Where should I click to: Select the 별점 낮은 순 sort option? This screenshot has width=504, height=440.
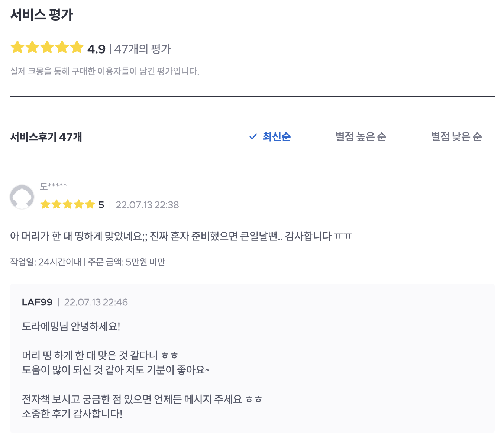click(x=456, y=137)
